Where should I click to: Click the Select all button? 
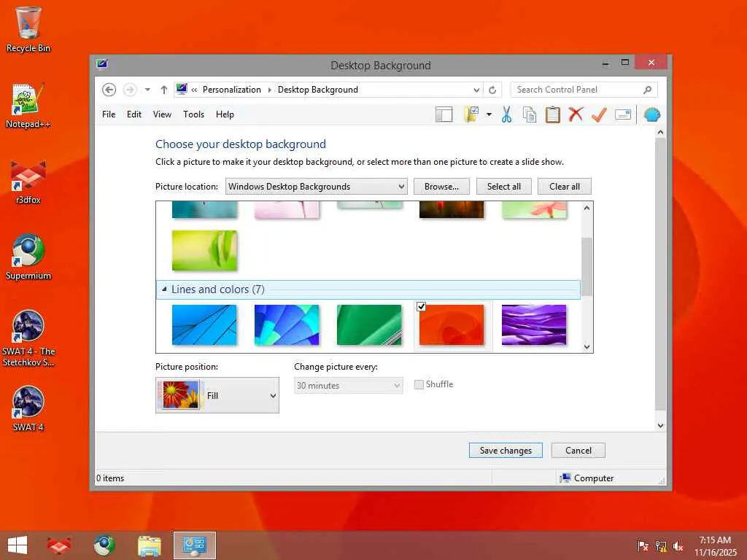(x=503, y=187)
